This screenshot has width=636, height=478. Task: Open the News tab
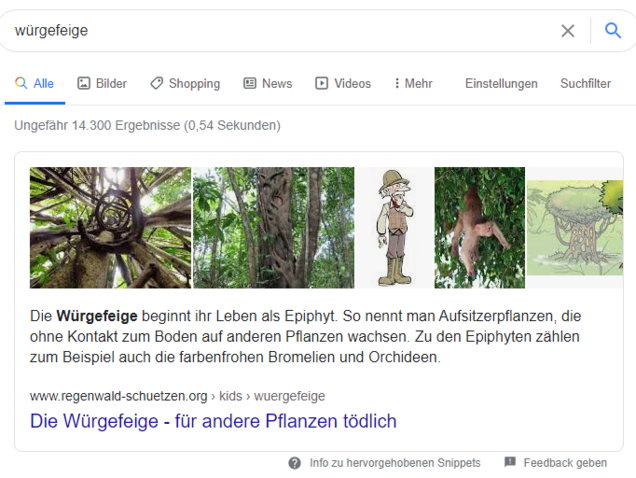pos(268,84)
